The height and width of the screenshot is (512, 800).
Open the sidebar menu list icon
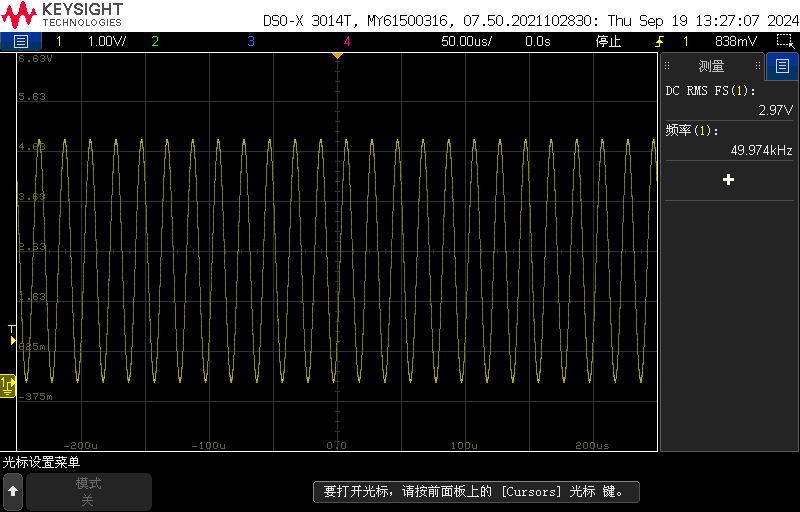(782, 66)
